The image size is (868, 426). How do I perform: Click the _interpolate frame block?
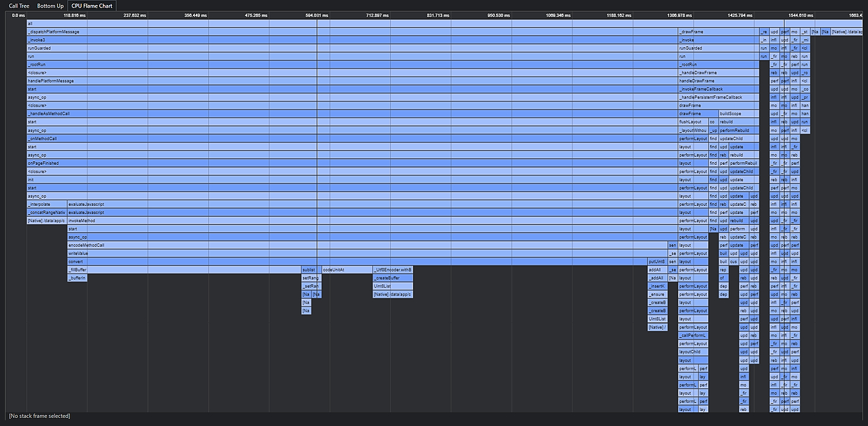click(46, 204)
